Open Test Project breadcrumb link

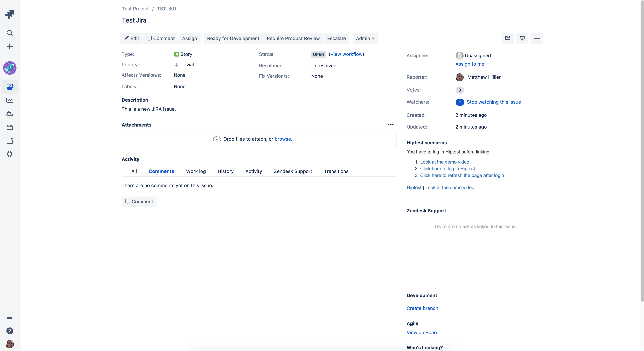pyautogui.click(x=135, y=9)
